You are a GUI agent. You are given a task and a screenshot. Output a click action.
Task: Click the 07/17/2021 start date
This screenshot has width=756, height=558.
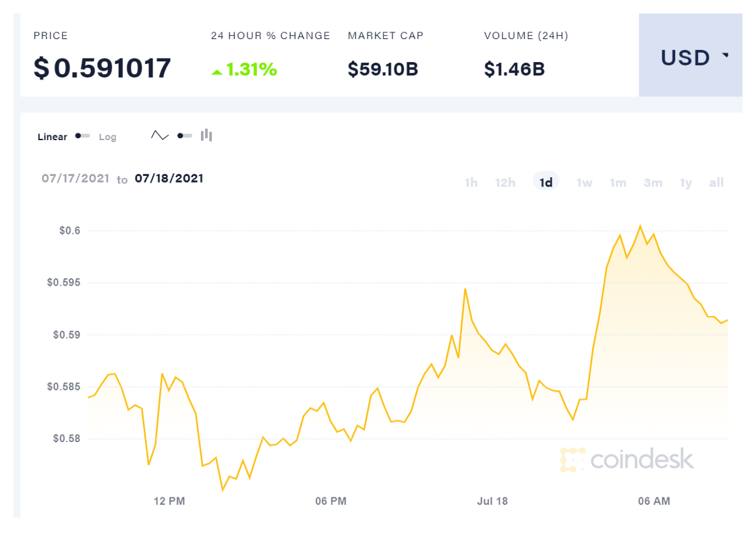[75, 179]
